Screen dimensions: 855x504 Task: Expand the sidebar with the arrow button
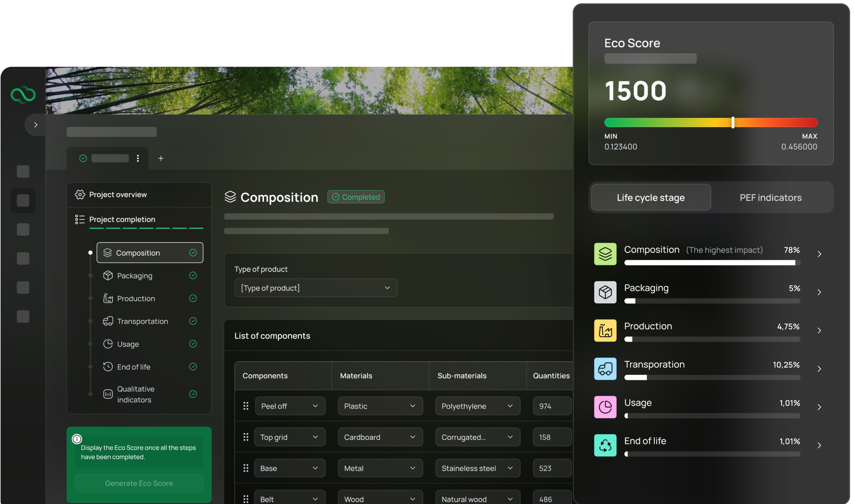[x=35, y=125]
